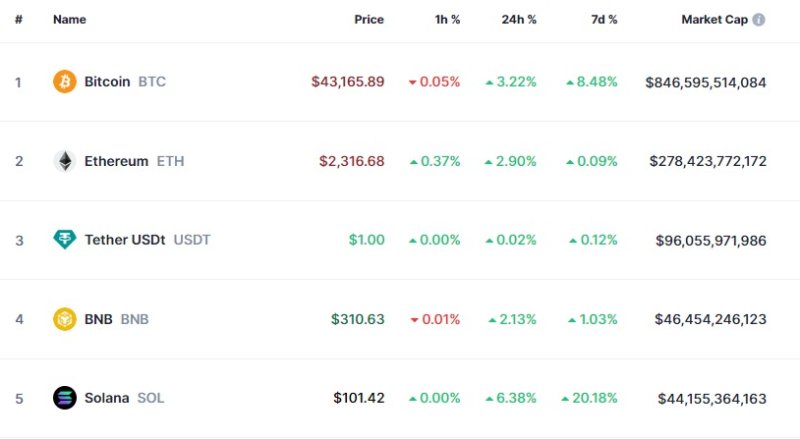Sort by the 7d % column header

pyautogui.click(x=603, y=20)
